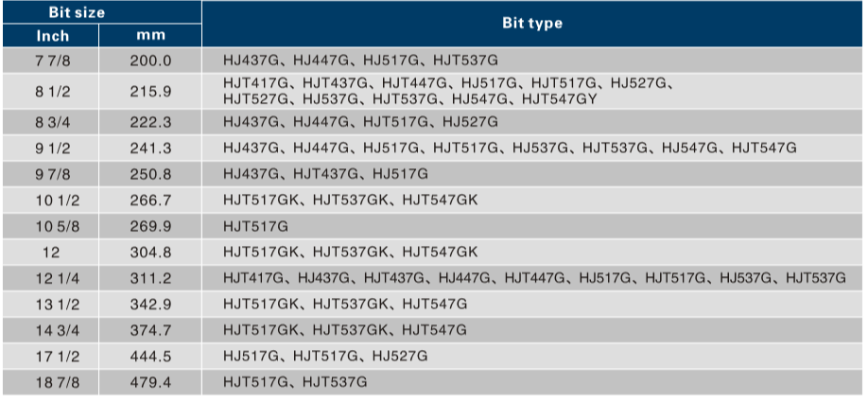Select the 200.0 mm cell

point(150,60)
